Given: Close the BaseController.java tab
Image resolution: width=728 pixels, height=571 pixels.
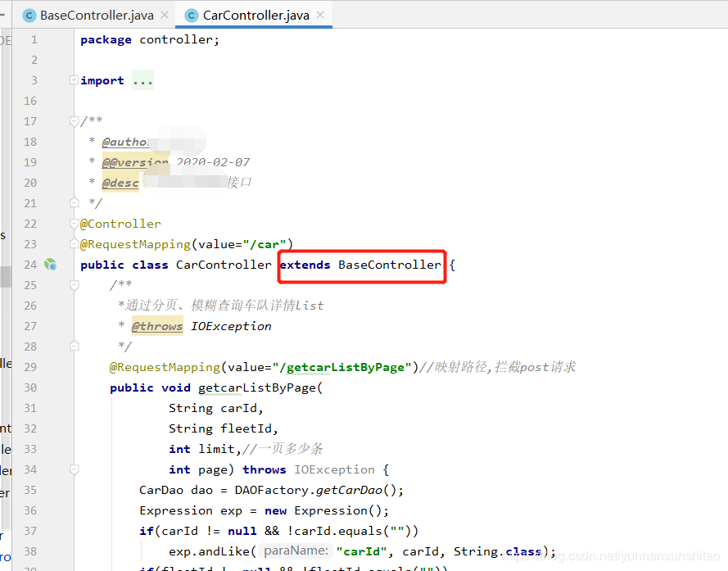Looking at the screenshot, I should click(x=165, y=15).
